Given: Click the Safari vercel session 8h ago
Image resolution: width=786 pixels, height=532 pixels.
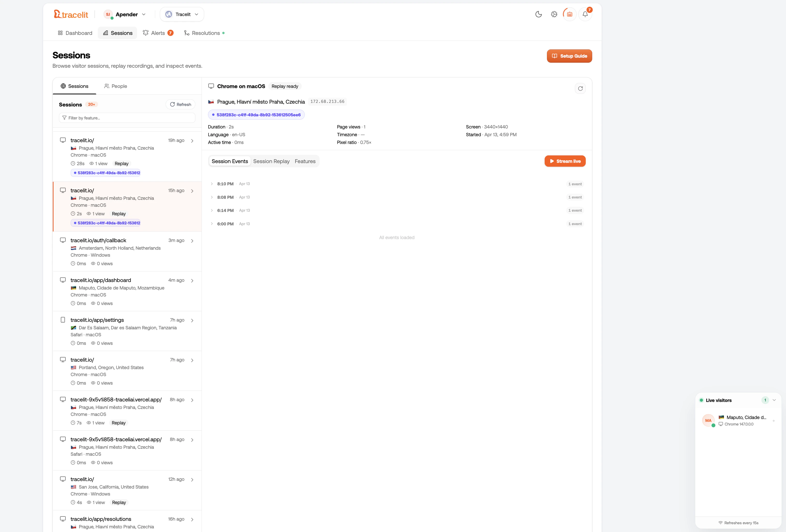Looking at the screenshot, I should coord(127,451).
